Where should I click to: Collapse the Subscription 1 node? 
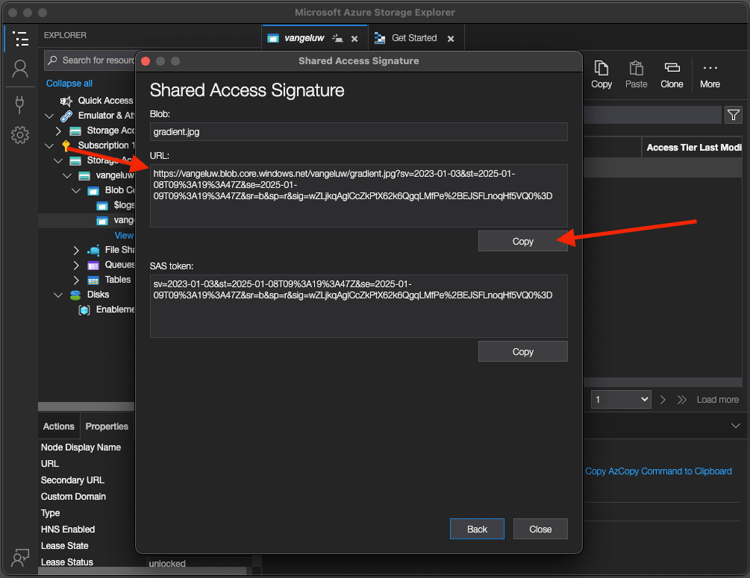click(49, 145)
